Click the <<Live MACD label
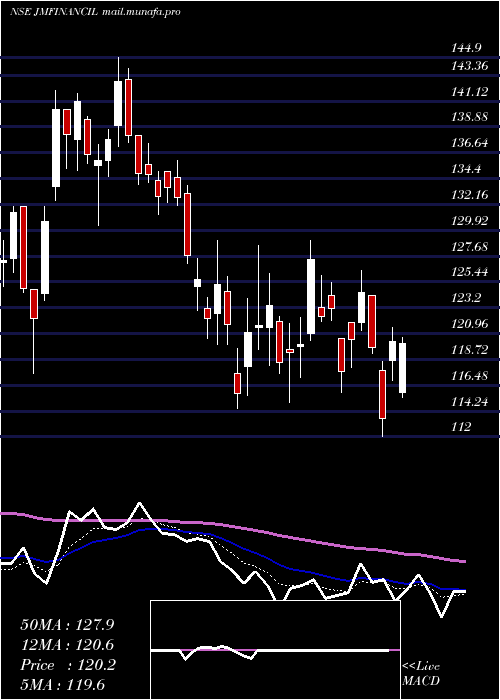 [x=421, y=674]
